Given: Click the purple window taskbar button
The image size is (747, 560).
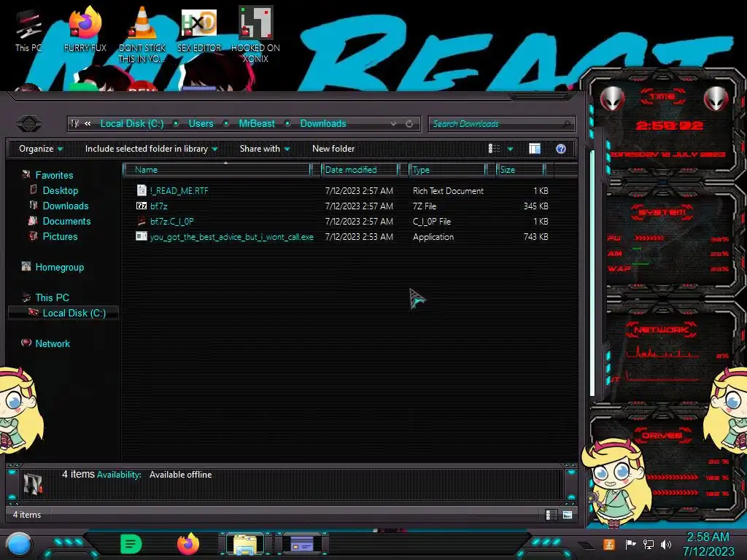Looking at the screenshot, I should point(302,544).
